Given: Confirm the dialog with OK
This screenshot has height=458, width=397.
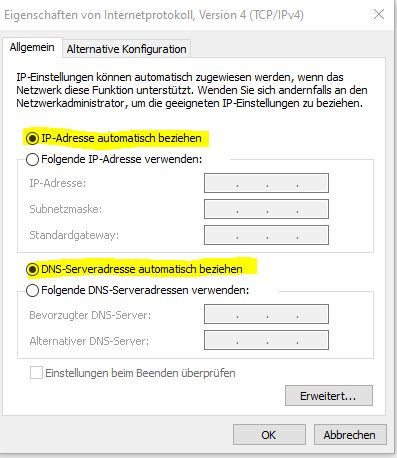Looking at the screenshot, I should [x=269, y=435].
